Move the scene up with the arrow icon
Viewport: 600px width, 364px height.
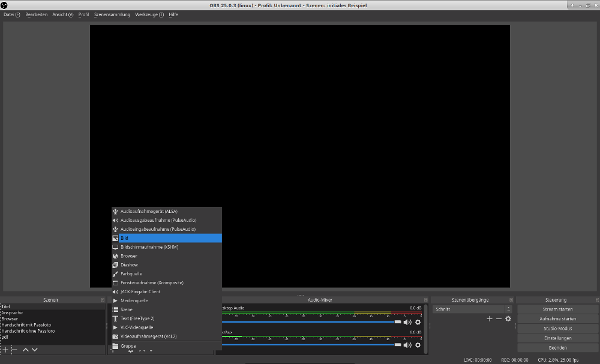[26, 350]
